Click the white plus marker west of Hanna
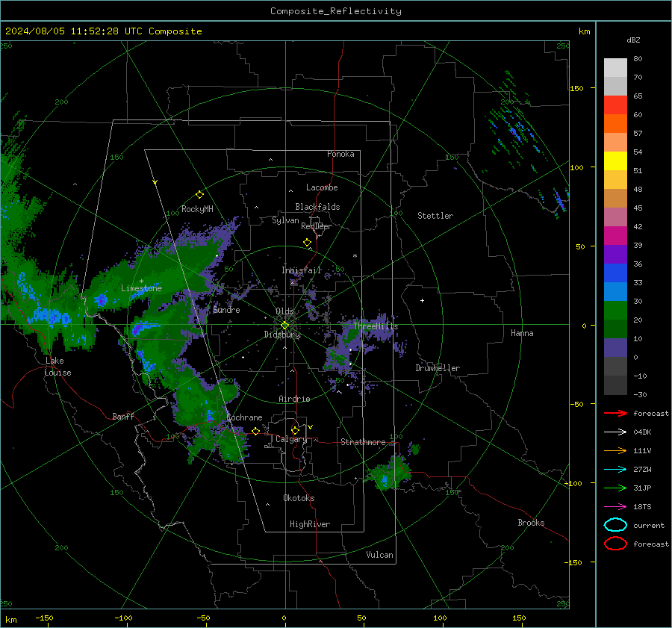Viewport: 672px width, 628px height. [422, 300]
